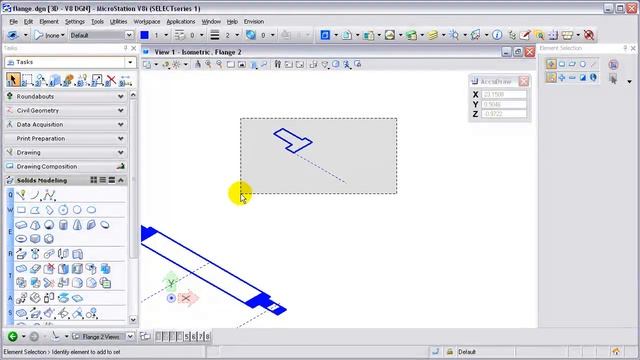Open the Envision menu
The height and width of the screenshot is (360, 640).
(254, 22)
